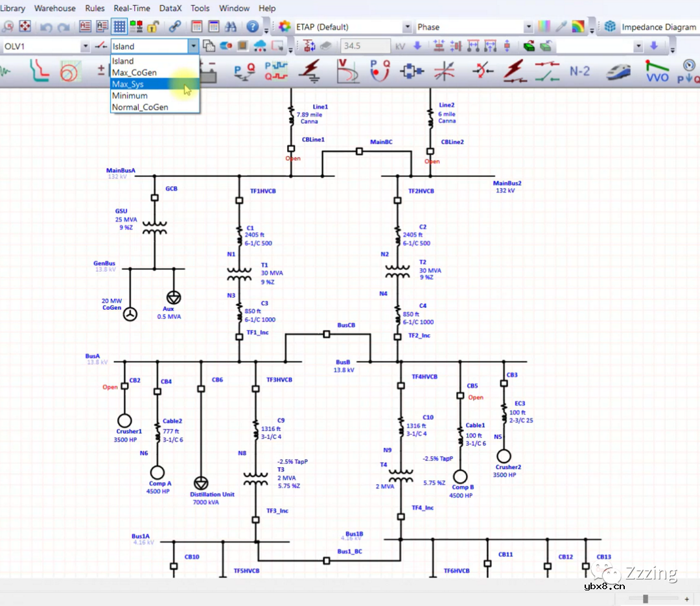
Task: Expand the OLV1 presentation dropdown
Action: tap(85, 46)
